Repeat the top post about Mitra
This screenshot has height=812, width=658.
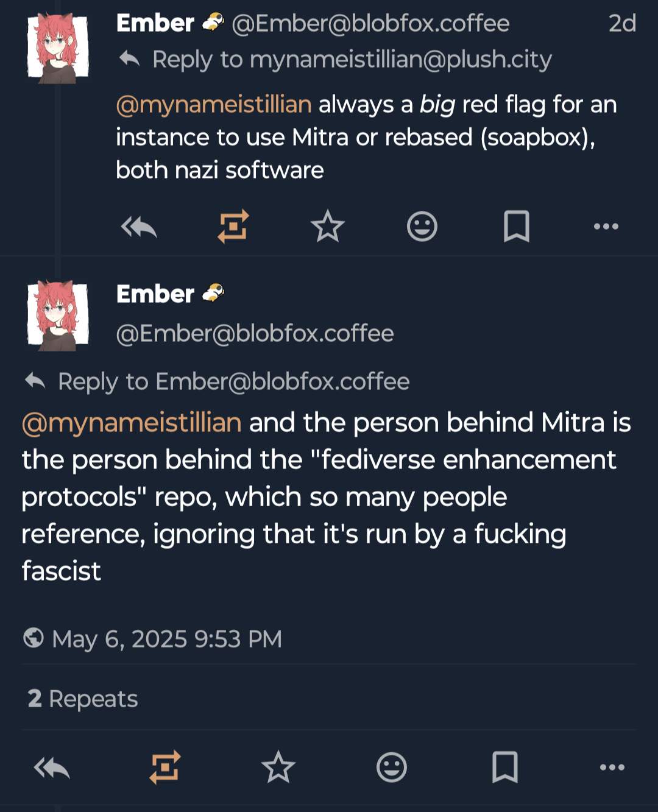233,227
